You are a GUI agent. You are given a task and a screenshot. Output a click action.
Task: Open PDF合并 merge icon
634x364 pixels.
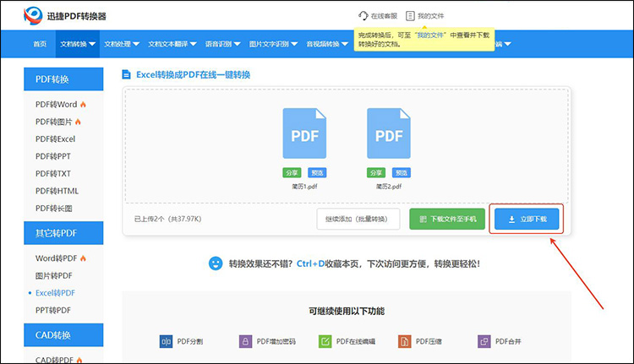484,341
